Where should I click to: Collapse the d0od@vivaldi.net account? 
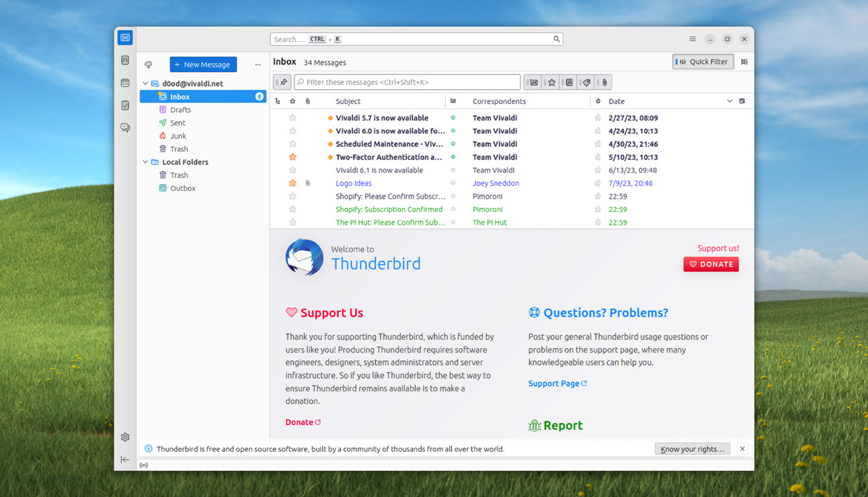pyautogui.click(x=145, y=83)
